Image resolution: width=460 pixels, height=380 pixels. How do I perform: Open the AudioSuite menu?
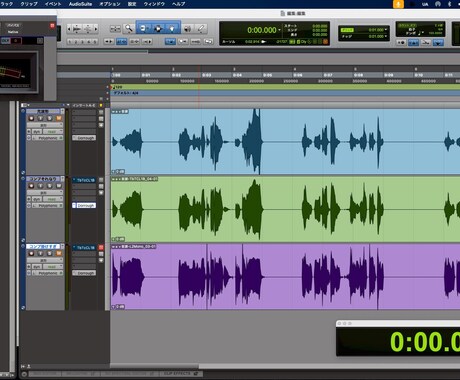click(x=80, y=4)
